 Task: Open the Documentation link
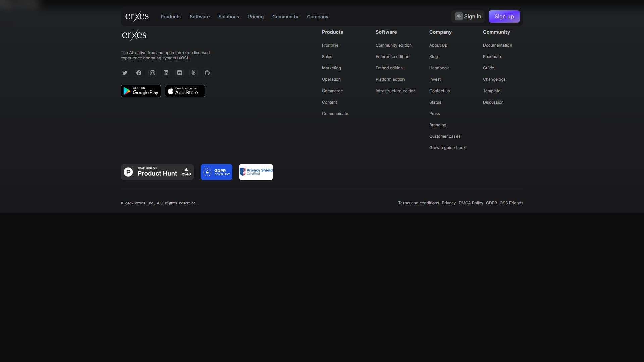[x=497, y=45]
